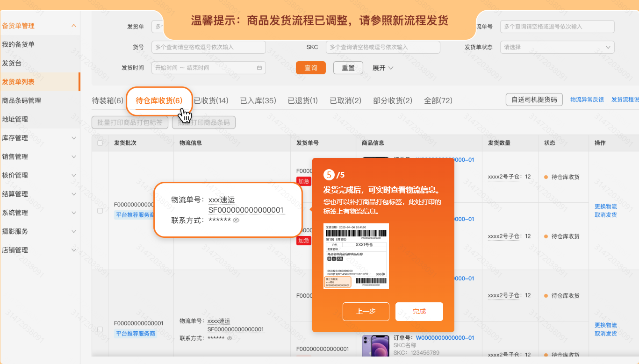Click 取消发货 in second row
The image size is (639, 364).
(x=606, y=334)
